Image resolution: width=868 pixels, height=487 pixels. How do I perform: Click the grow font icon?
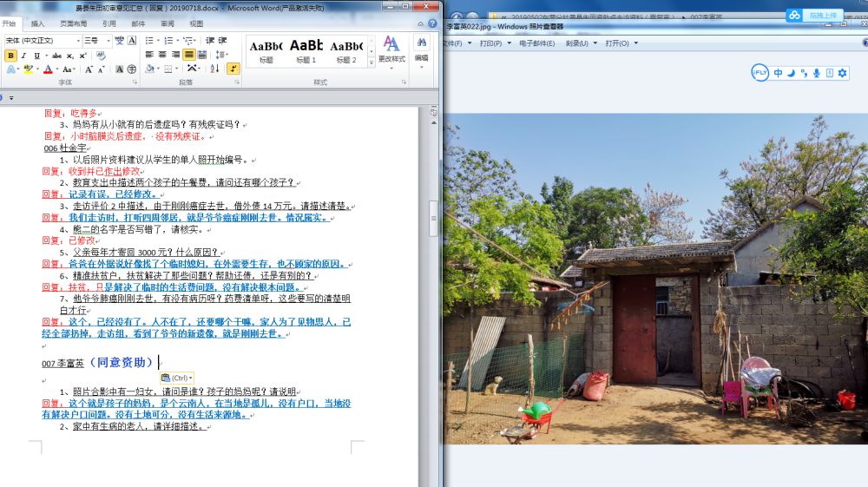coord(89,69)
